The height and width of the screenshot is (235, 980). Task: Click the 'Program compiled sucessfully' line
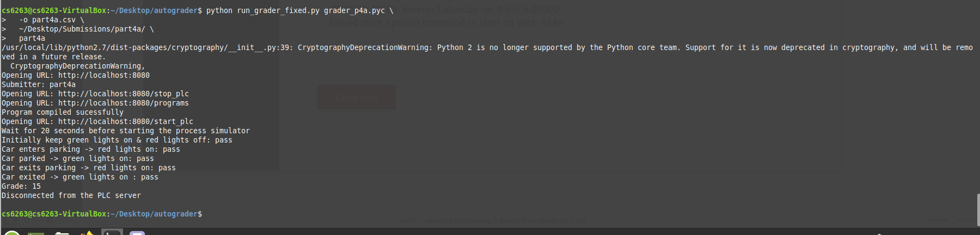63,112
